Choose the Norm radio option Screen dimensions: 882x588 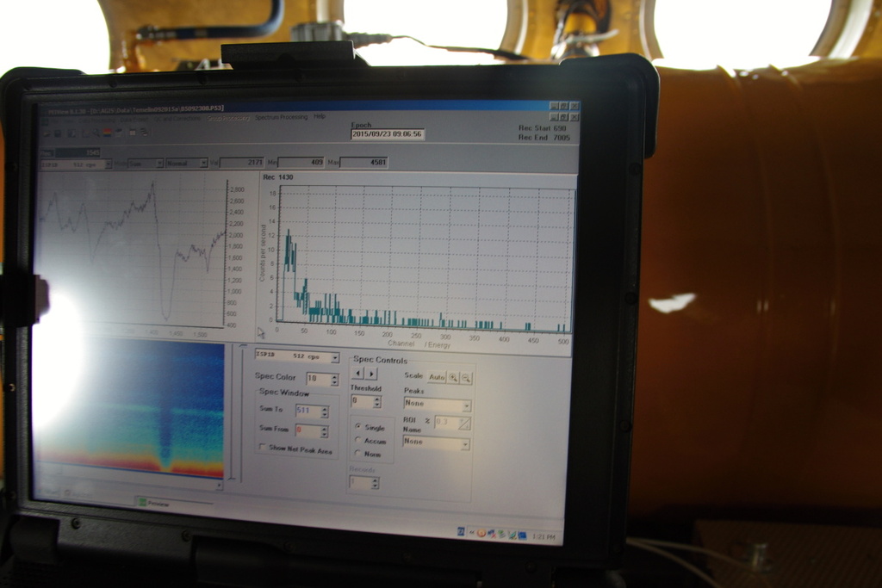click(357, 454)
